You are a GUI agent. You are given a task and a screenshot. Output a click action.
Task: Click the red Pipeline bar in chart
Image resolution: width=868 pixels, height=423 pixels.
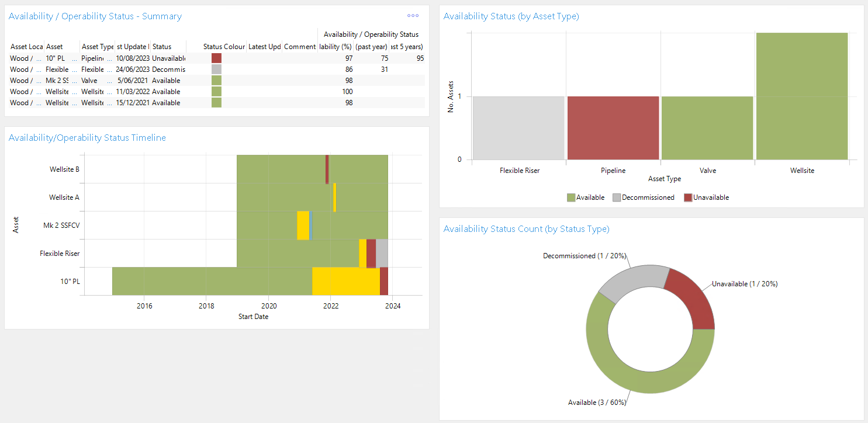(x=613, y=128)
